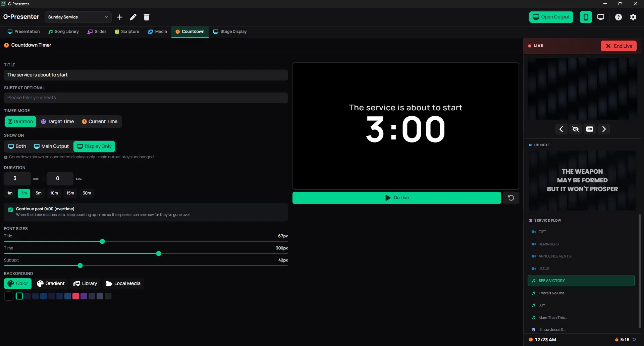Click the Go Live button
The image size is (644, 346).
pyautogui.click(x=397, y=198)
